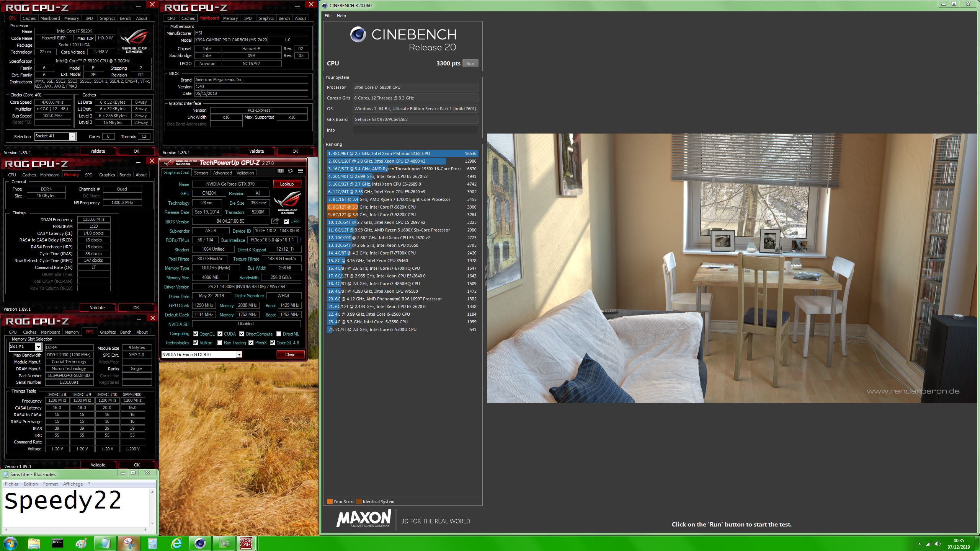
Task: Open the Snipping Tool taskbar icon
Action: [129, 543]
